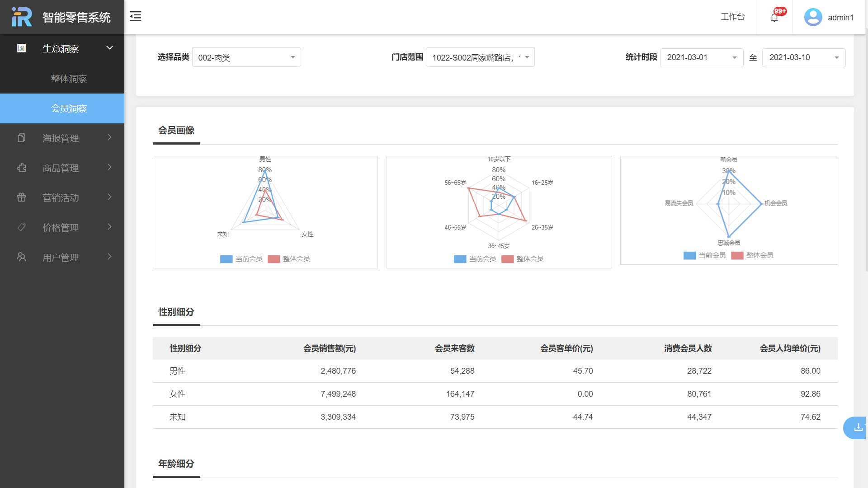Viewport: 868px width, 488px height.
Task: Open the 门店范围 store dropdown
Action: click(x=480, y=57)
